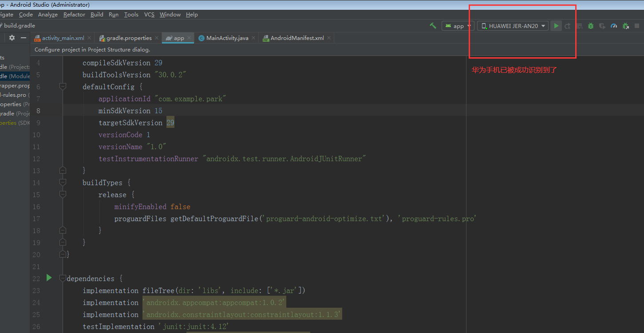Screen dimensions: 644x333
Task: Collapse the buildTypes block fold marker
Action: click(x=63, y=182)
